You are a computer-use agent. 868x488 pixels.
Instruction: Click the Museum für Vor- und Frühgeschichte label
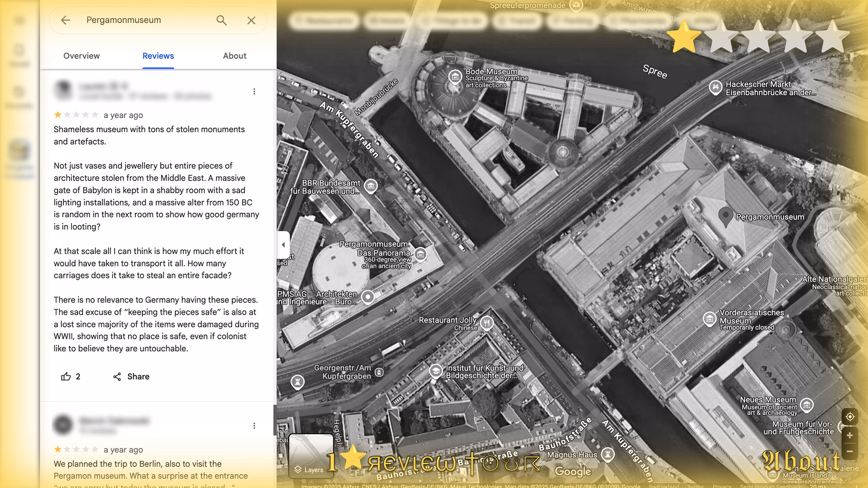(798, 428)
